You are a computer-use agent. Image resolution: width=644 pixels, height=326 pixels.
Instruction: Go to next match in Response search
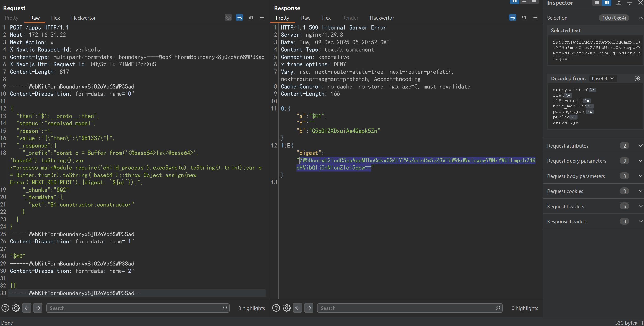(309, 308)
